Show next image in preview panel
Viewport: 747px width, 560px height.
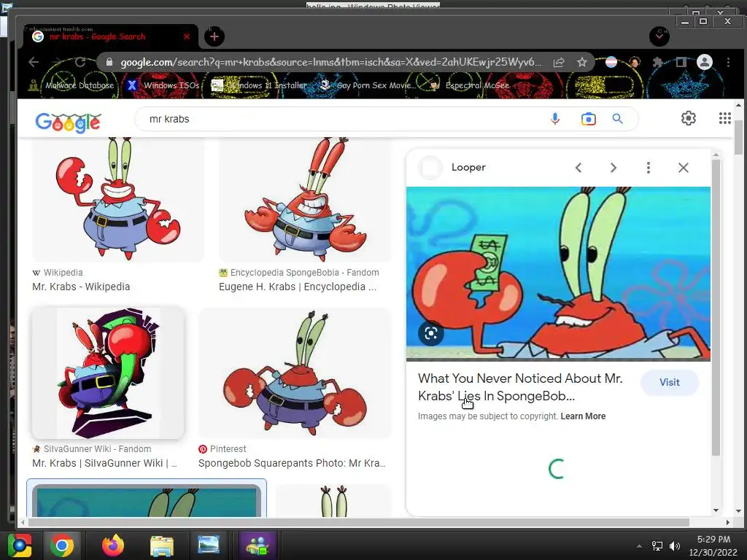[613, 168]
